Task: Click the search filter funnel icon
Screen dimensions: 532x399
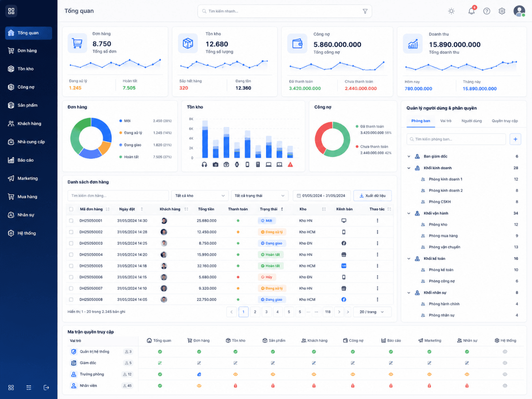Action: [365, 11]
